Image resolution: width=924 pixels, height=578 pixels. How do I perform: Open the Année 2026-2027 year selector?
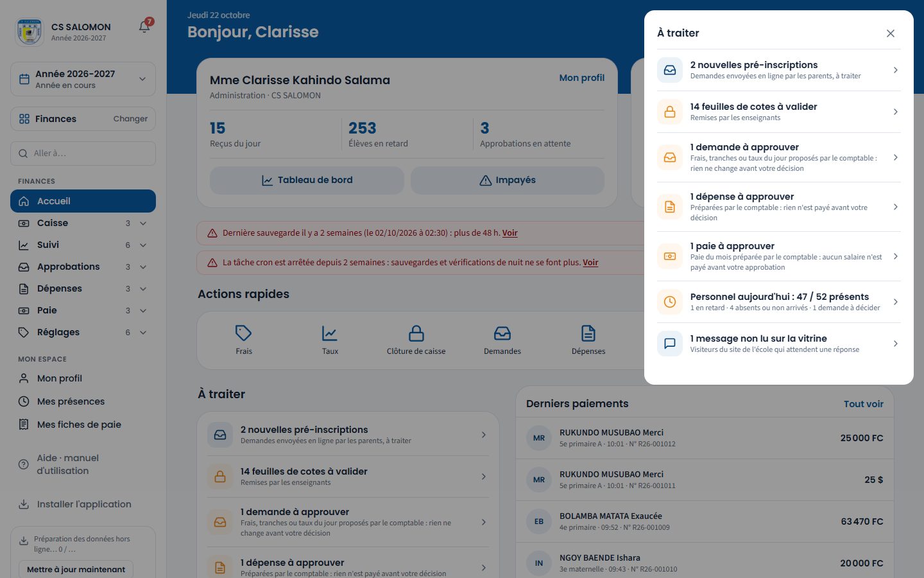pyautogui.click(x=83, y=79)
